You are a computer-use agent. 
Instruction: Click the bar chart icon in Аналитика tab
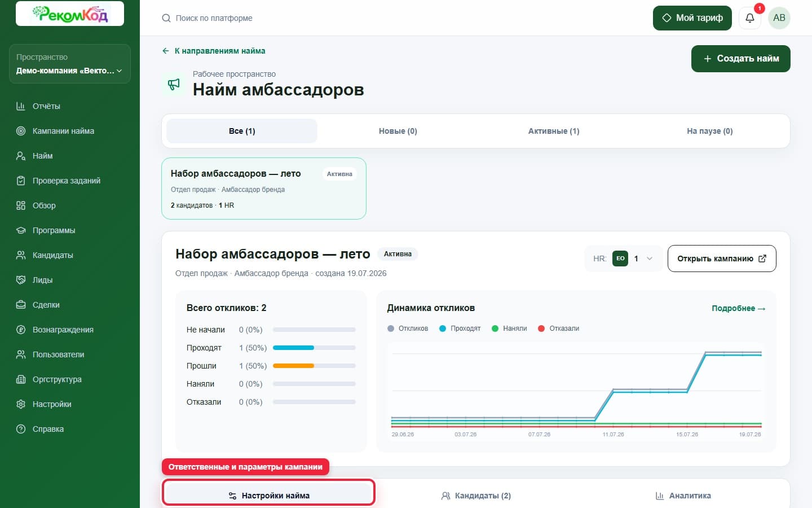660,496
